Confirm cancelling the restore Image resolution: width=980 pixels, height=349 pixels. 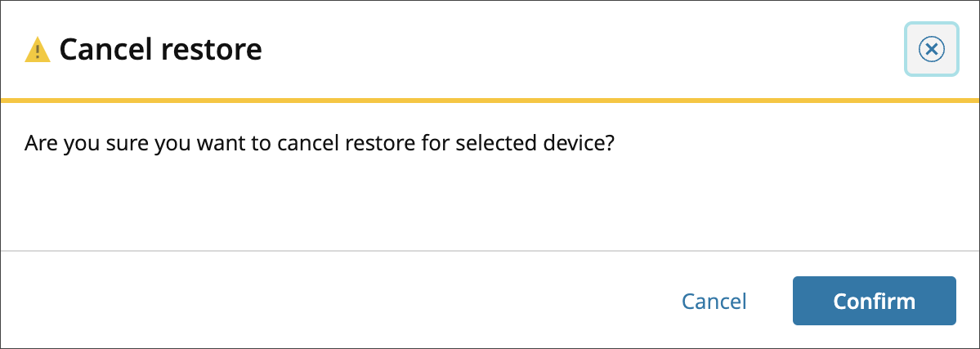click(x=874, y=301)
